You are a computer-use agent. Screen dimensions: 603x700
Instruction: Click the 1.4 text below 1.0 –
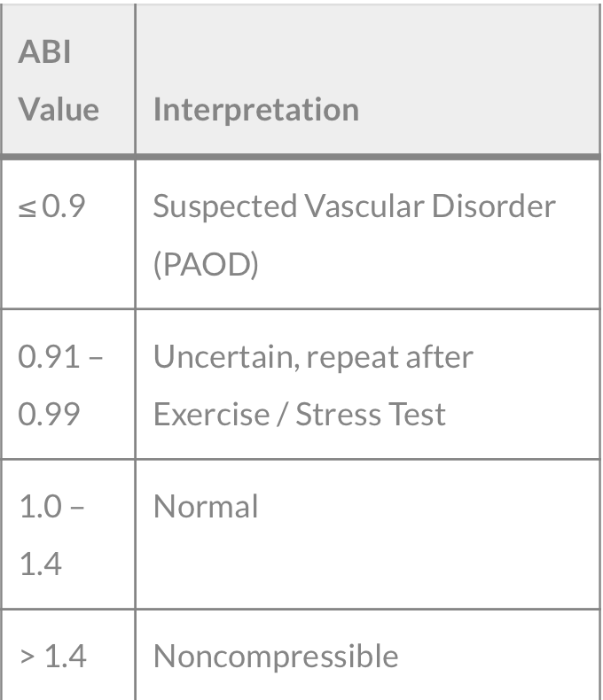[x=40, y=564]
